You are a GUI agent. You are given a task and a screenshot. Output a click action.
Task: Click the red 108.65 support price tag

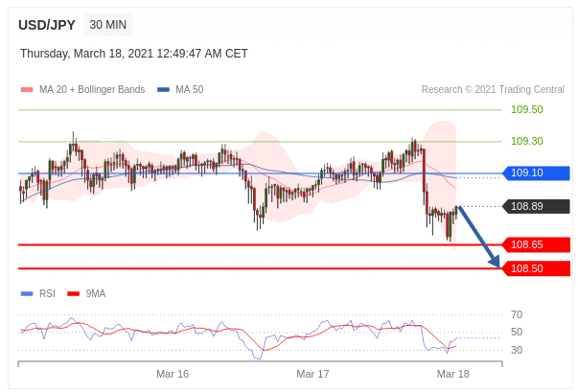pos(537,244)
